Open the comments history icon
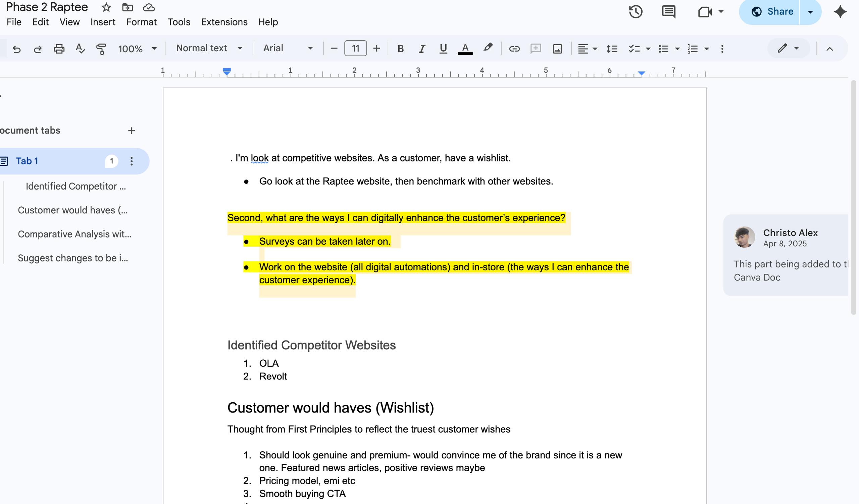The height and width of the screenshot is (504, 859). [668, 12]
